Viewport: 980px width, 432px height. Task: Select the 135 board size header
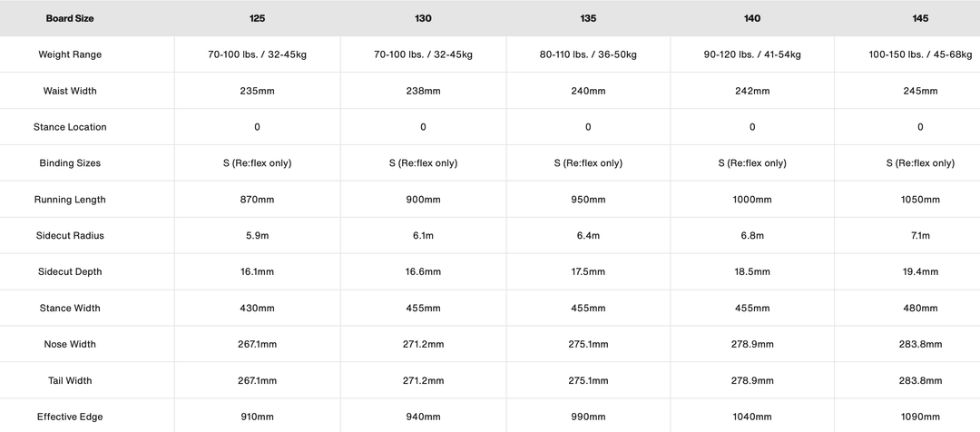coord(588,18)
